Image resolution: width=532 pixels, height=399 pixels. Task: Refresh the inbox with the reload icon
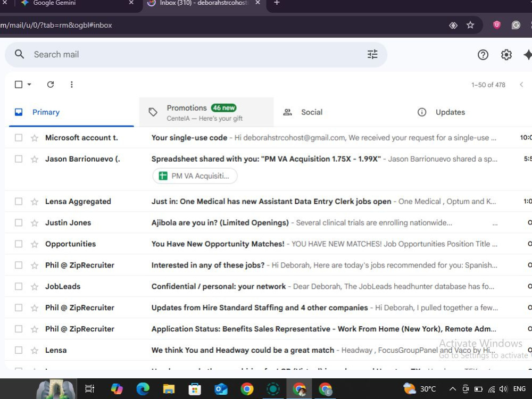coord(51,85)
